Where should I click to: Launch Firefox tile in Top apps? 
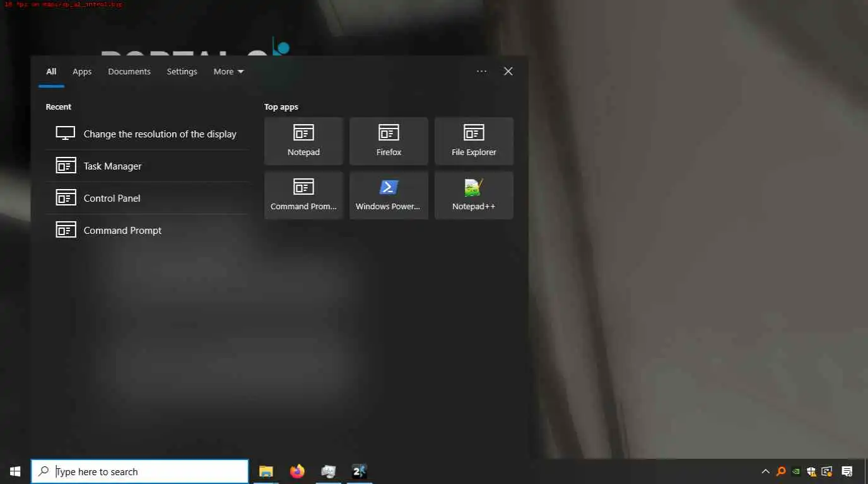click(x=389, y=141)
